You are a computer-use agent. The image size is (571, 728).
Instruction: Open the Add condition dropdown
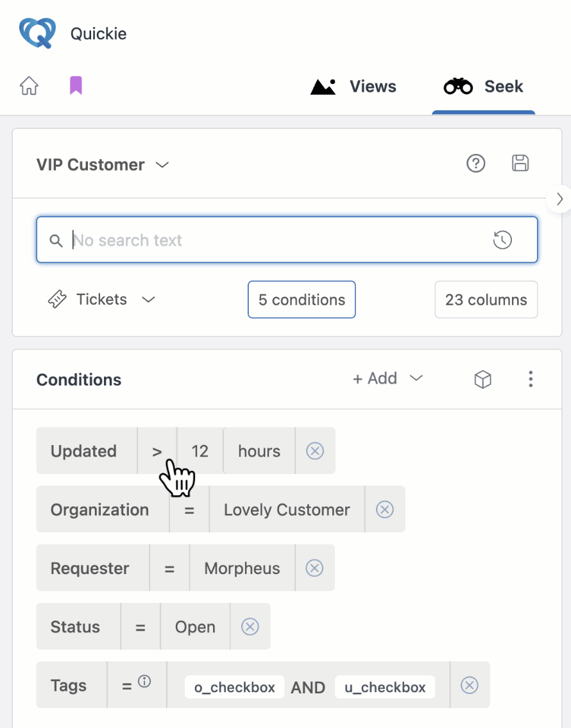tap(388, 378)
